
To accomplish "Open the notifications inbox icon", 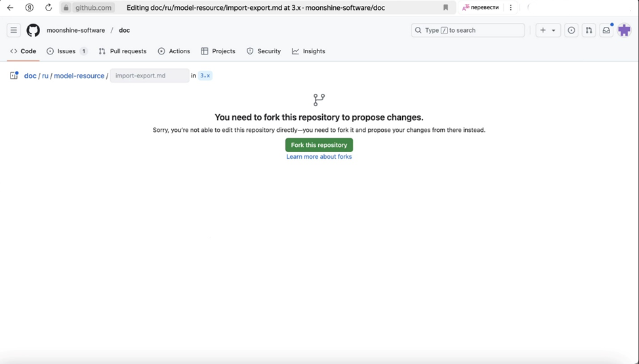I will coord(606,30).
